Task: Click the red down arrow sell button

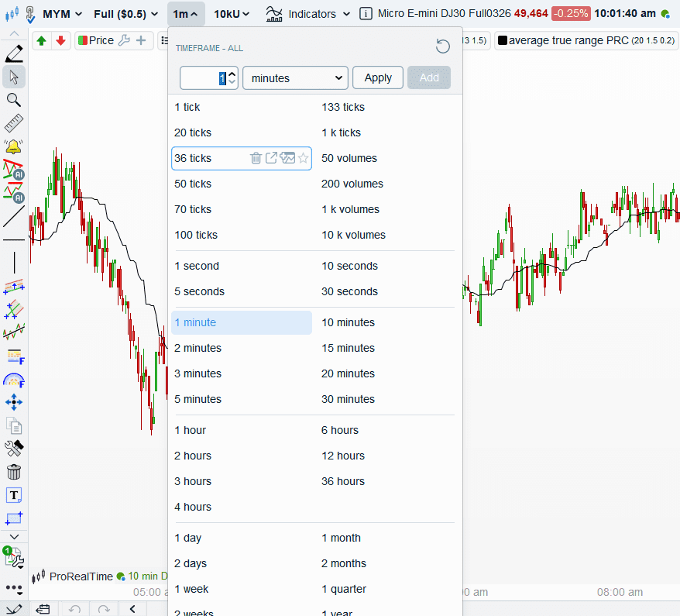Action: coord(60,41)
